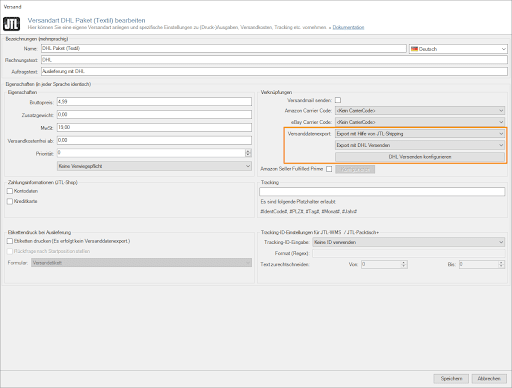Screen dimensions: 512x388
Task: Enable the Kontodaten checkbox
Action: pos(10,191)
